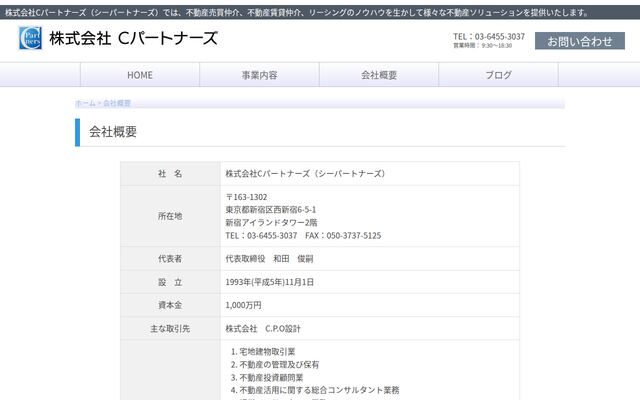Click the 代表者 row label

point(170,258)
